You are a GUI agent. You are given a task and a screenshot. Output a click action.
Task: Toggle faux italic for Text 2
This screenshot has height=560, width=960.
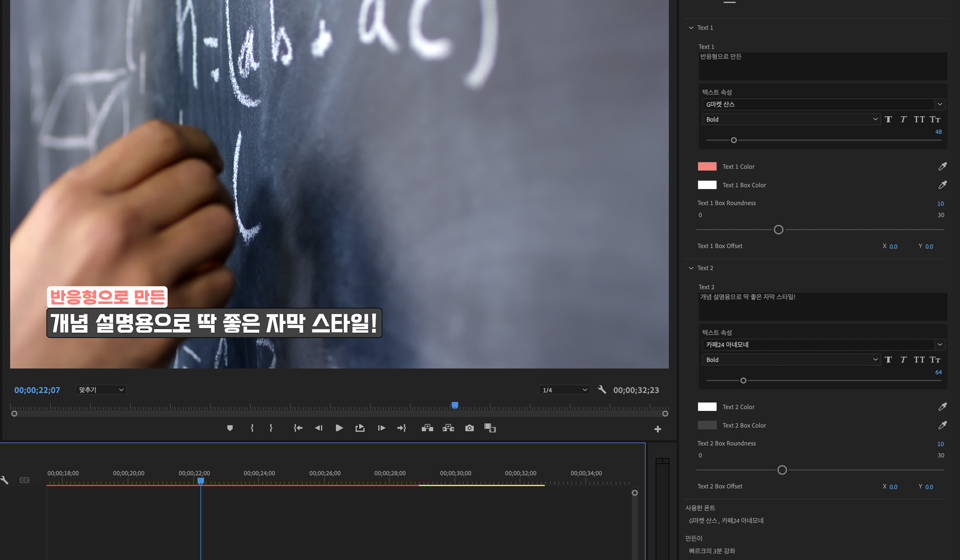[x=903, y=360]
